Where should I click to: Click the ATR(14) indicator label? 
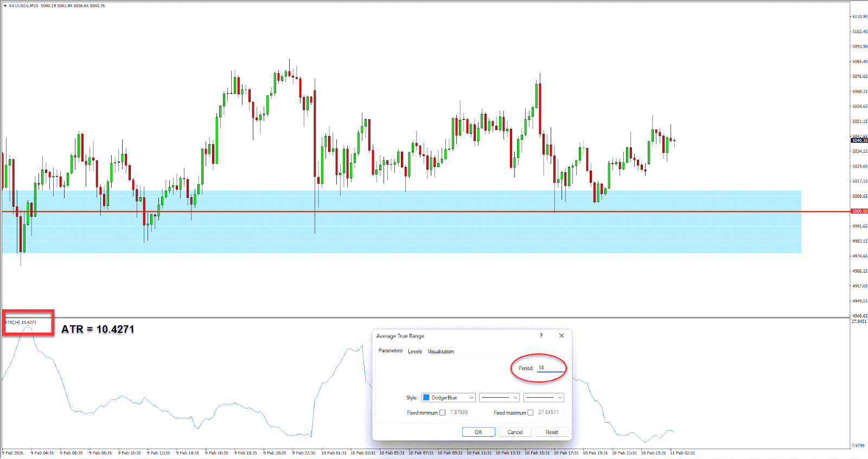pos(21,322)
